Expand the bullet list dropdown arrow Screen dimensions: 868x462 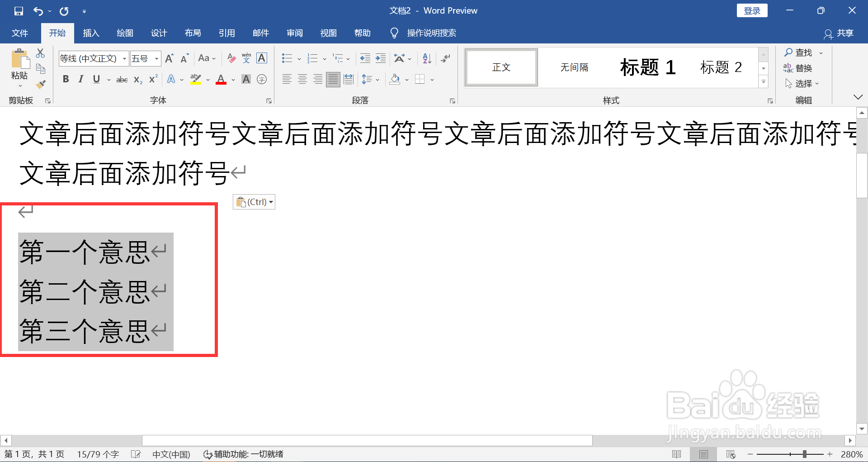(299, 59)
